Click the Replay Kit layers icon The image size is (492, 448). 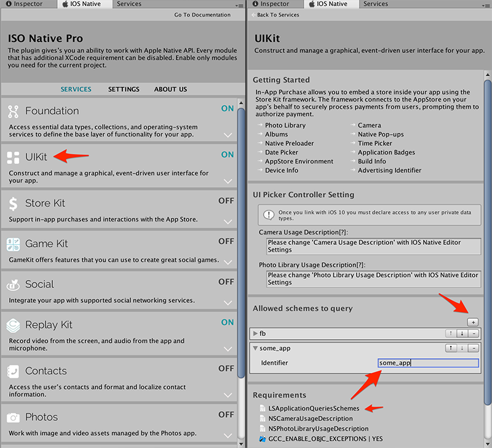click(13, 326)
